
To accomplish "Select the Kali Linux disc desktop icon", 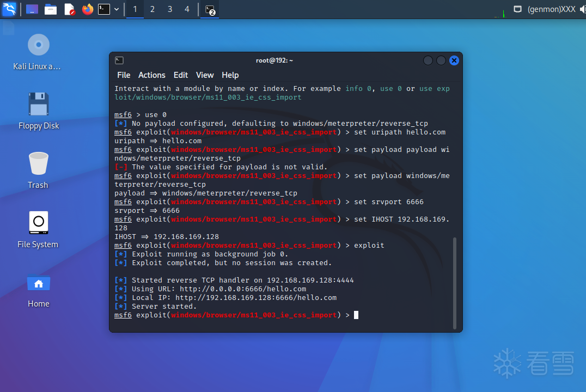I will 38,52.
